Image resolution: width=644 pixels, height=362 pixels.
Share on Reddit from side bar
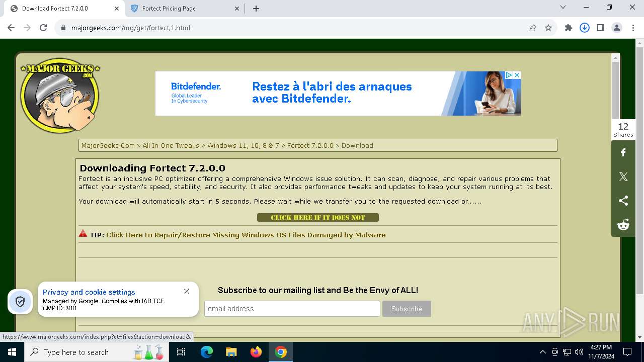click(623, 225)
